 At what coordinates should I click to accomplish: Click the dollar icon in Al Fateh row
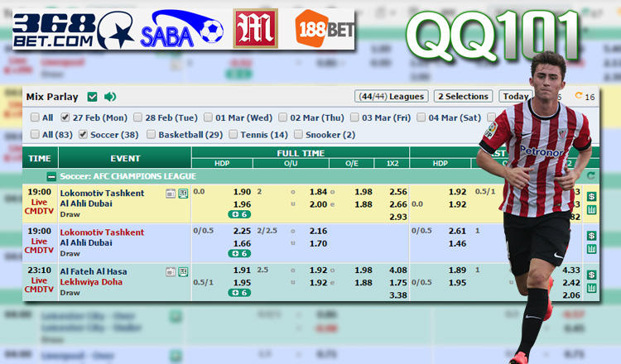tap(591, 275)
